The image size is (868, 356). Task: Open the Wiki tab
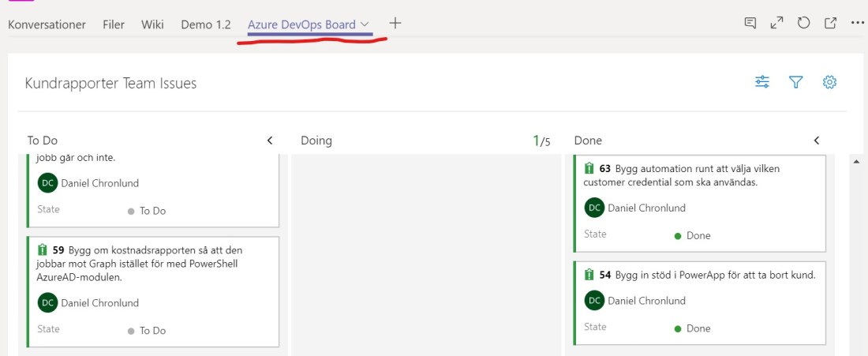click(152, 24)
